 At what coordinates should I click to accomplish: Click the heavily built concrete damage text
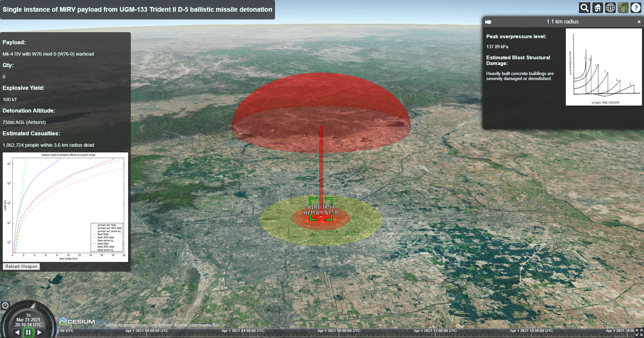520,76
